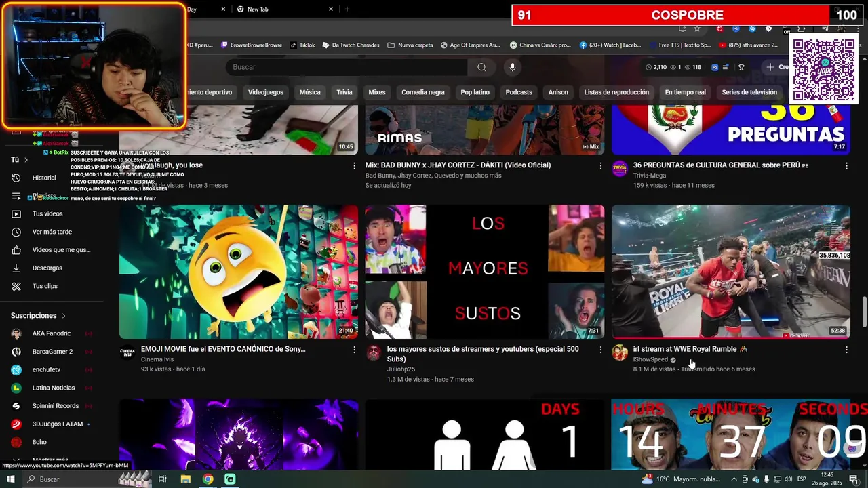Click IShowSpeed channel avatar beside WWE video

[x=620, y=352]
